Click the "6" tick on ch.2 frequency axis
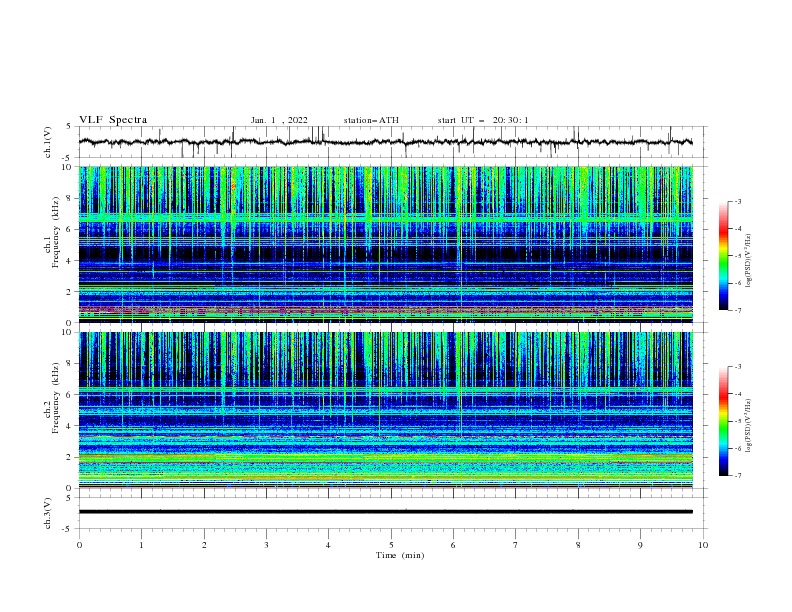 tap(70, 395)
